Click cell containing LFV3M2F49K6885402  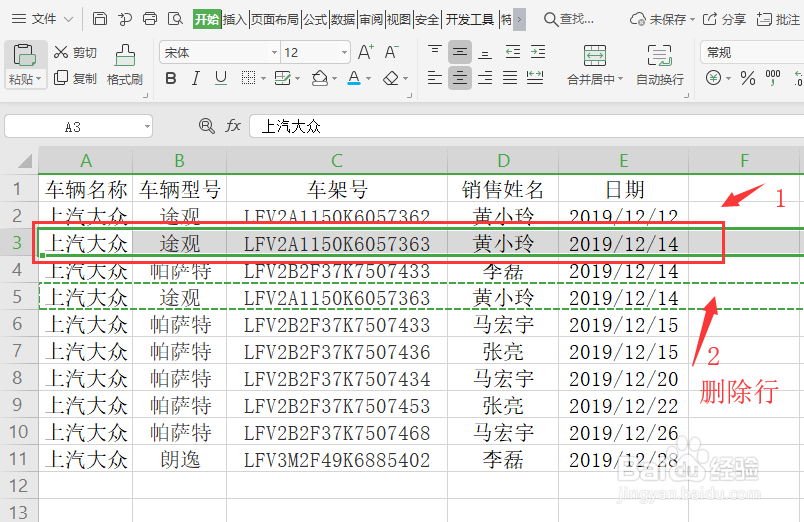coord(336,459)
